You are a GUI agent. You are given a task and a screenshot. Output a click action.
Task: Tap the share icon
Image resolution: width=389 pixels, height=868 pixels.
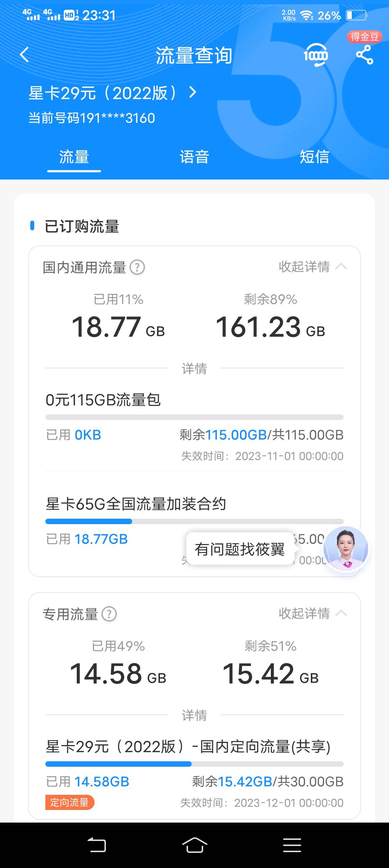click(x=365, y=56)
